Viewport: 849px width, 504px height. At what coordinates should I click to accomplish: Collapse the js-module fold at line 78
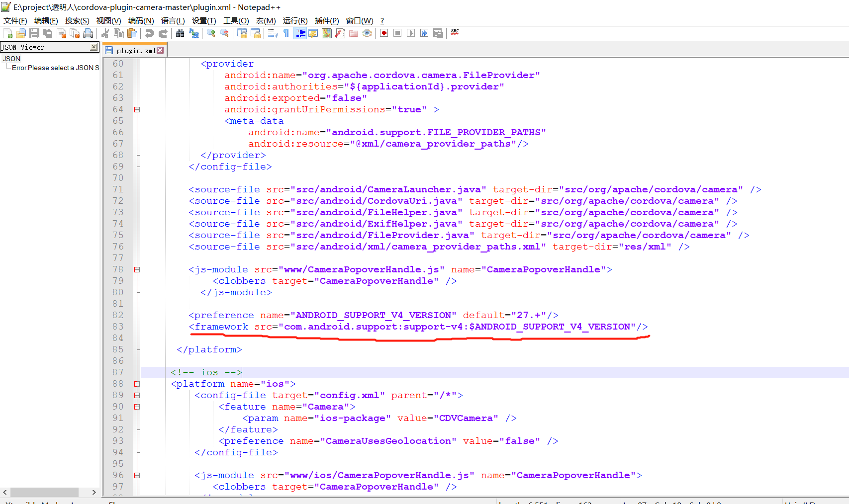pos(137,269)
